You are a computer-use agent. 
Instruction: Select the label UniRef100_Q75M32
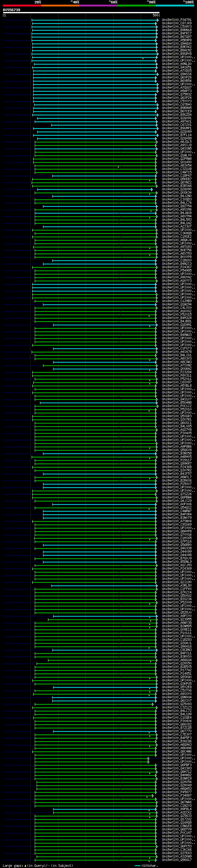177,94
